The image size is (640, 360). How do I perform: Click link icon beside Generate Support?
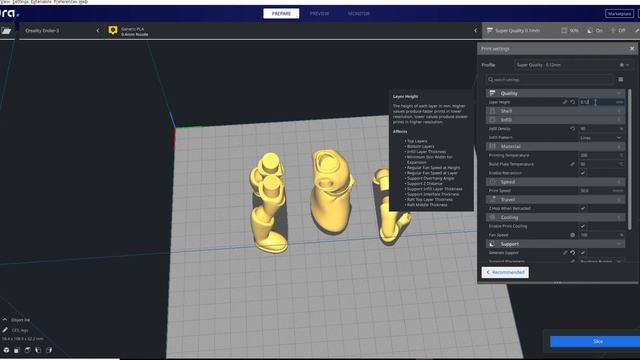(565, 253)
